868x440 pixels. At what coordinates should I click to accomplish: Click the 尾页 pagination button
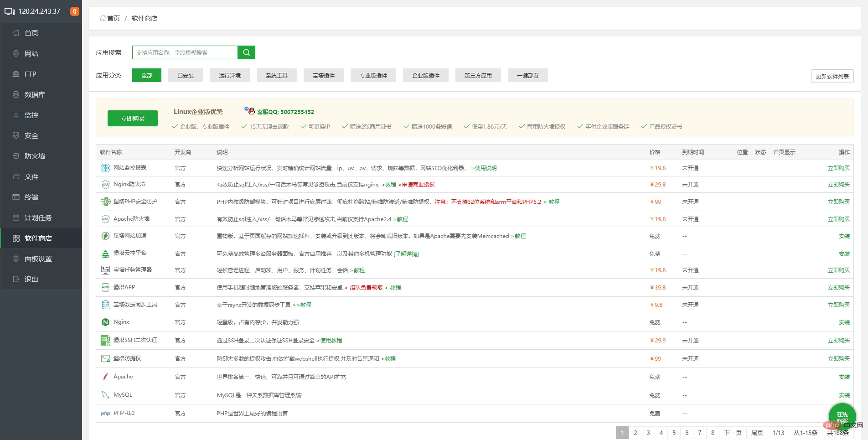[x=757, y=433]
